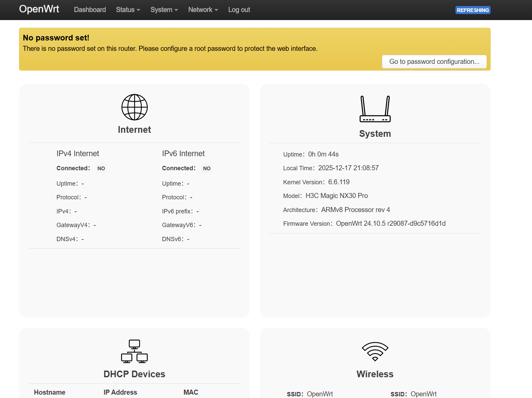Toggle the REFRESHING status indicator
The image size is (532, 398).
pyautogui.click(x=472, y=10)
